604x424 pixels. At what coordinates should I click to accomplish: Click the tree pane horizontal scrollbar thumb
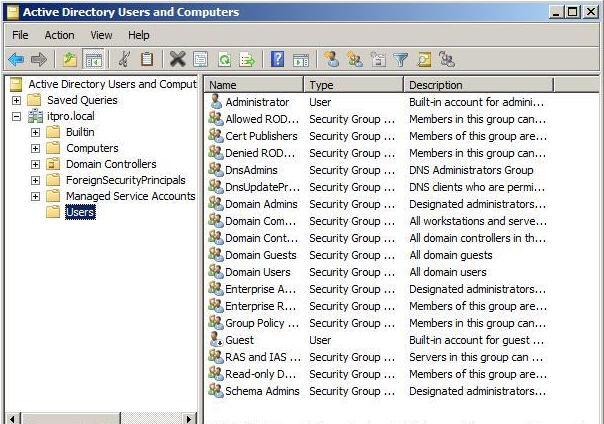(x=72, y=418)
